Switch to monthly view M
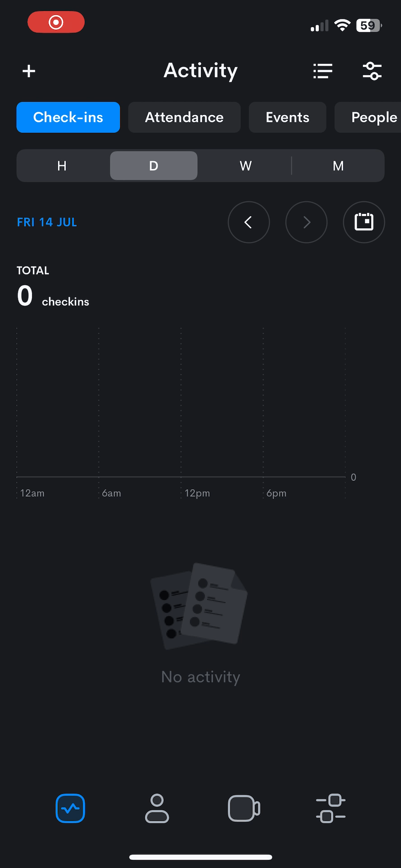401x868 pixels. 338,166
